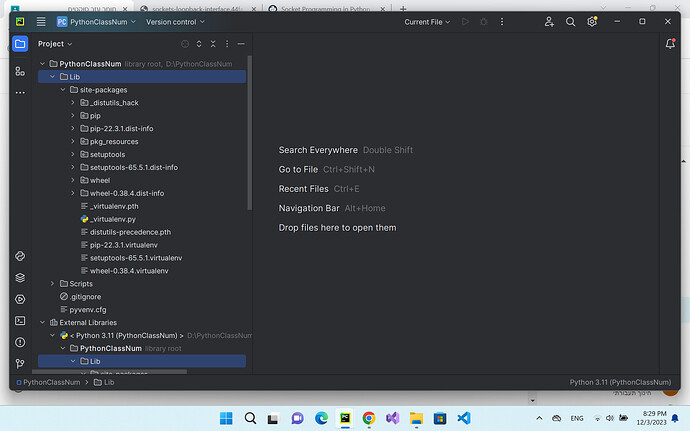This screenshot has height=431, width=690.
Task: Open IDE settings gear icon
Action: point(592,22)
